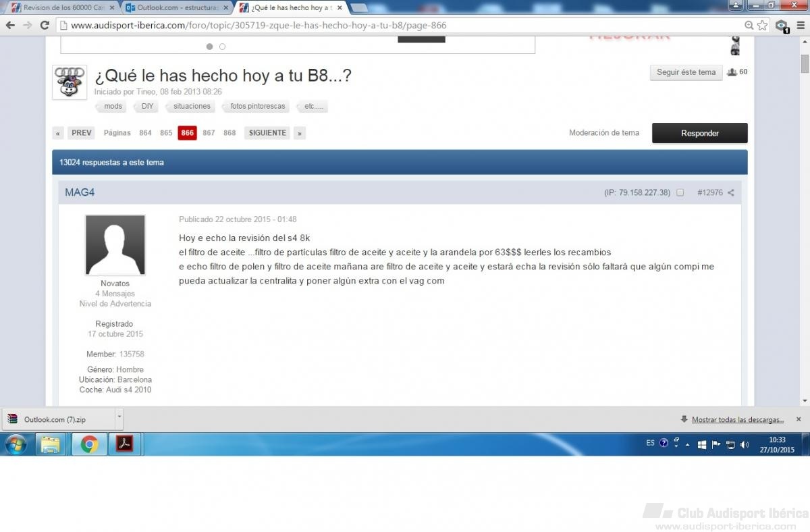This screenshot has width=810, height=532.
Task: Click Mostrar todas las descargas link
Action: (738, 419)
